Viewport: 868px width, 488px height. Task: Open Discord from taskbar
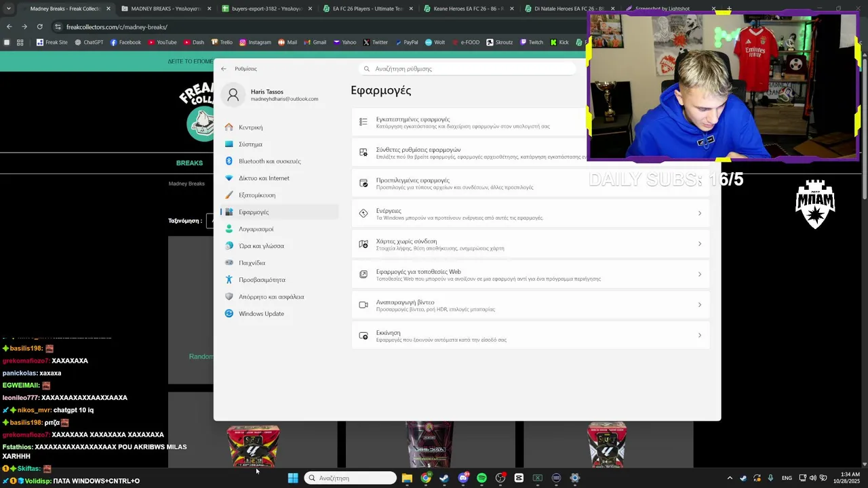463,478
